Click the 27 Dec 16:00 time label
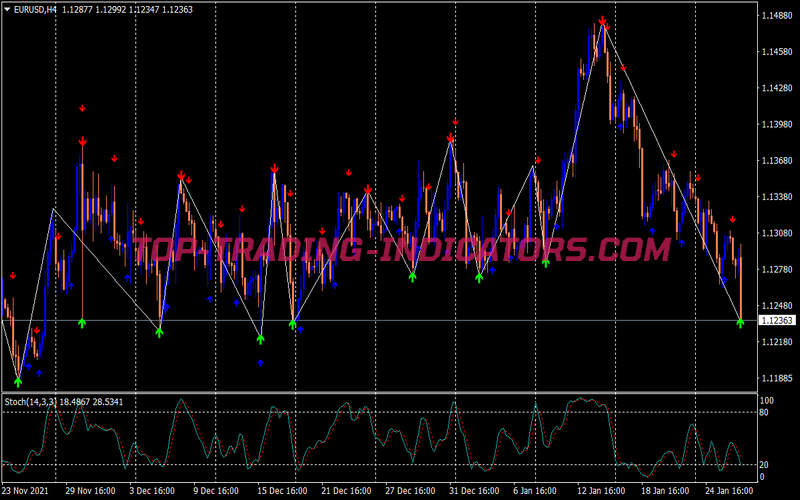800x500 pixels. [x=410, y=491]
